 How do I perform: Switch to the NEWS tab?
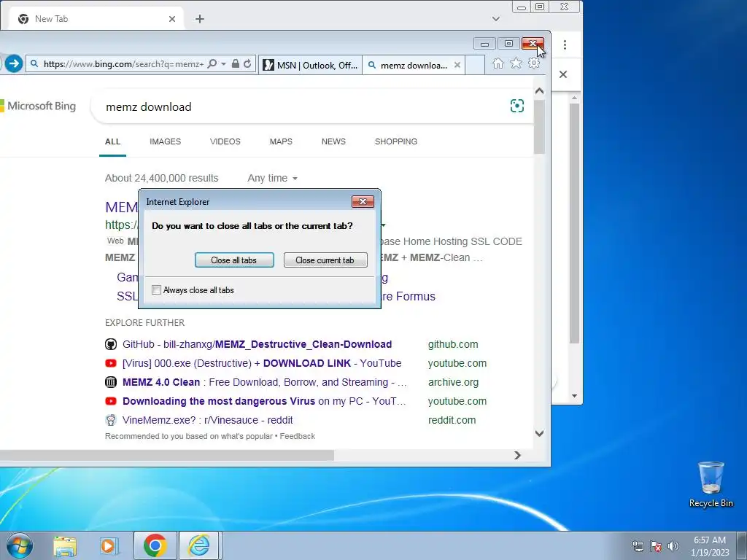tap(333, 141)
